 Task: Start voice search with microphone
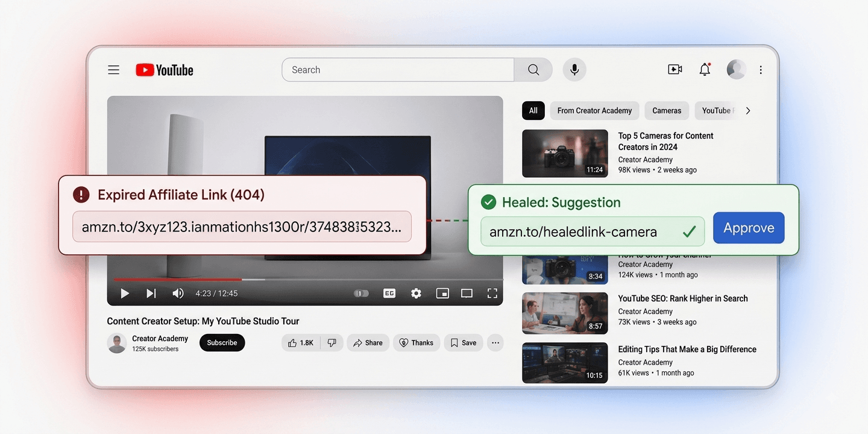pos(574,70)
